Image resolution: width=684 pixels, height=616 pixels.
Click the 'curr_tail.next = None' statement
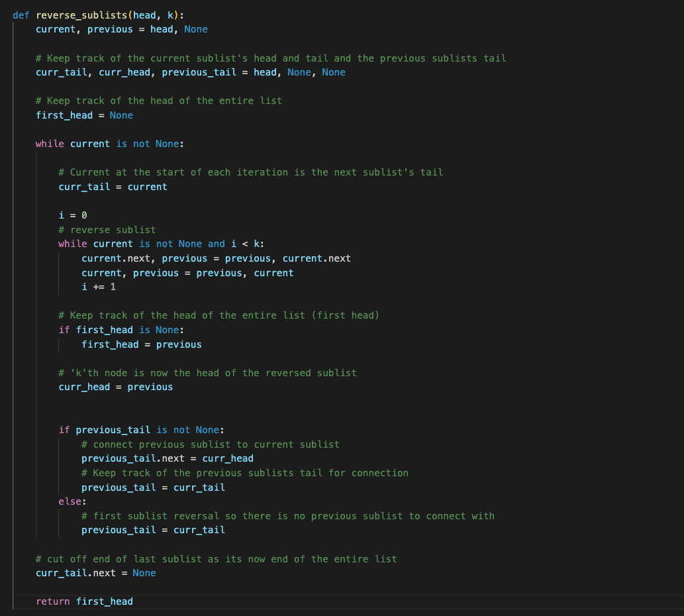coord(95,573)
